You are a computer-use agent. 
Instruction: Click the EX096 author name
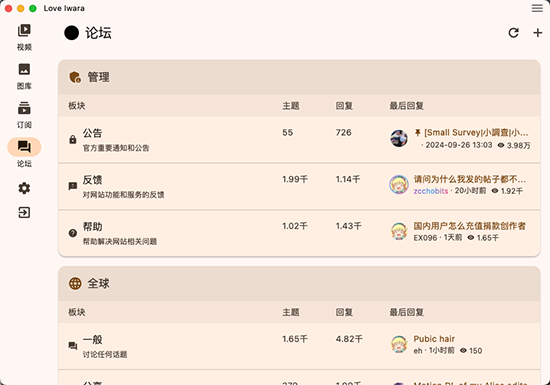[x=425, y=238]
